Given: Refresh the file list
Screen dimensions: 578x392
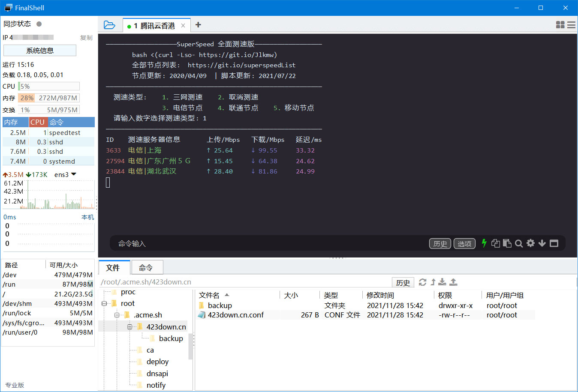Looking at the screenshot, I should tap(423, 282).
